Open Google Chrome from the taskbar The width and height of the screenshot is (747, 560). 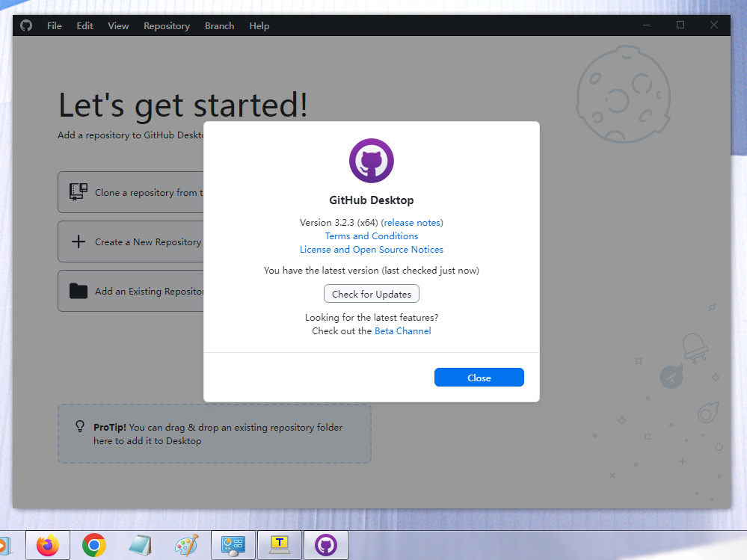94,545
